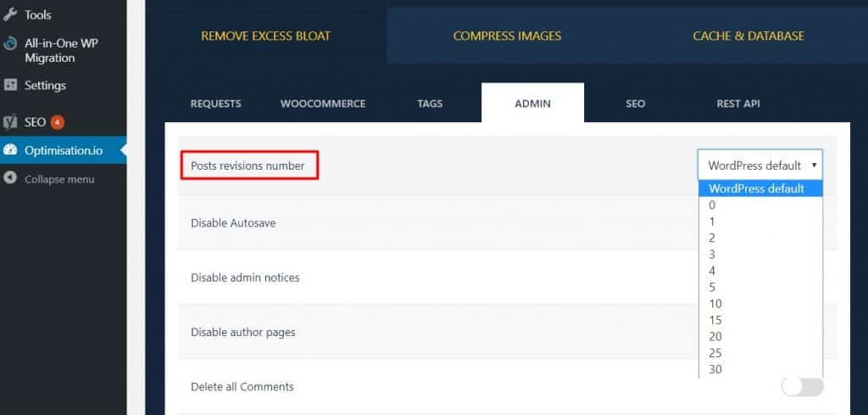Open the SEO notifications badge showing 4
This screenshot has height=415, width=868.
pos(57,122)
